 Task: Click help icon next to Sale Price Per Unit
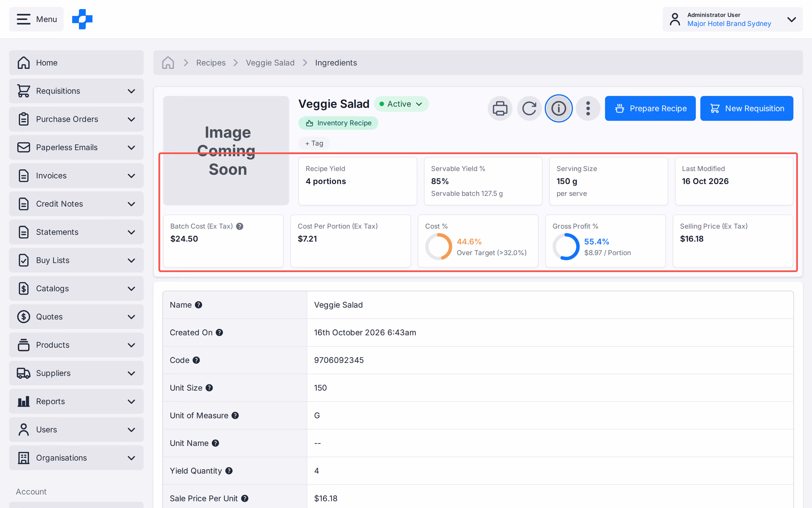245,498
